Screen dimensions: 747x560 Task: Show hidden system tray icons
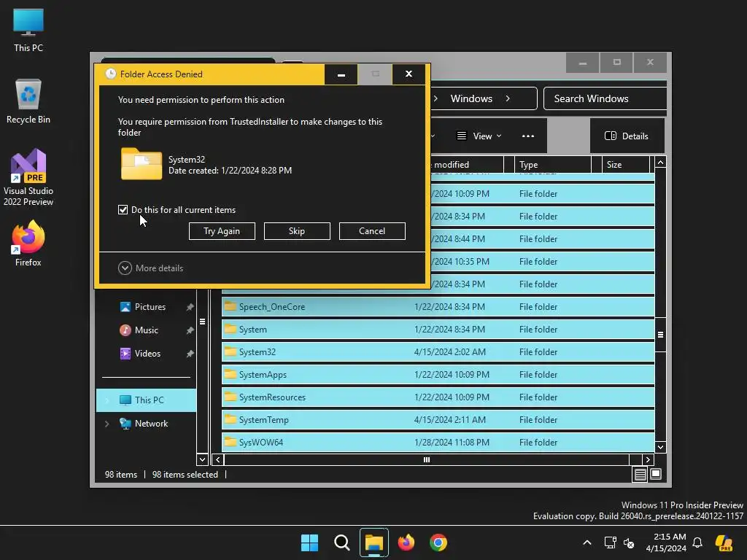point(587,542)
